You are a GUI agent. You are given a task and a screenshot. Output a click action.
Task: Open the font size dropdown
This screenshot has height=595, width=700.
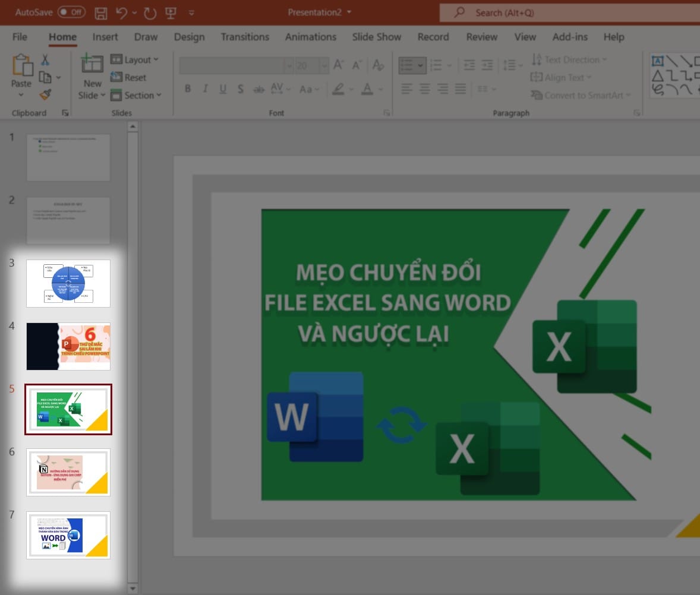[x=324, y=65]
